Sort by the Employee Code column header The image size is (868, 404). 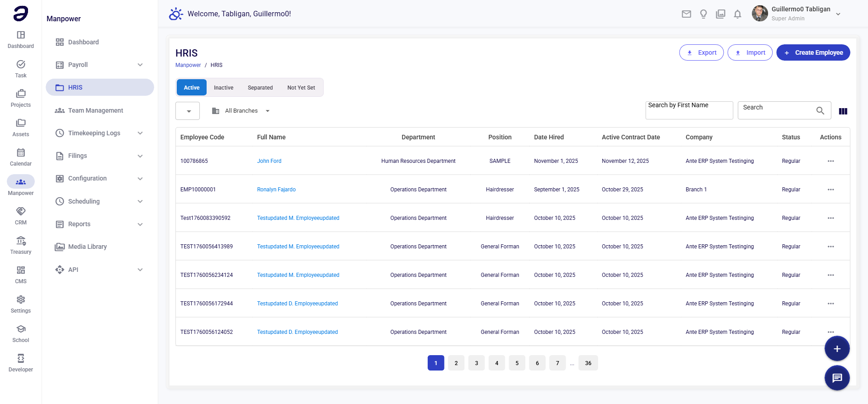[202, 137]
